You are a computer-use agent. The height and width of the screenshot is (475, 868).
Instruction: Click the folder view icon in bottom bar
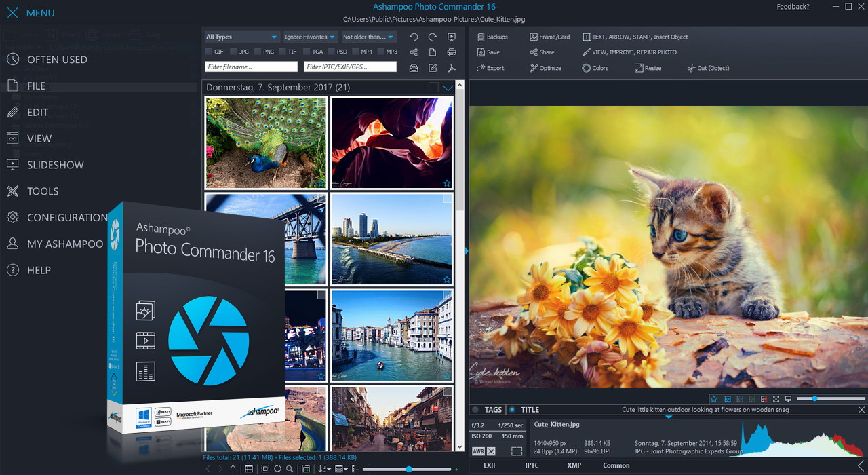(306, 469)
